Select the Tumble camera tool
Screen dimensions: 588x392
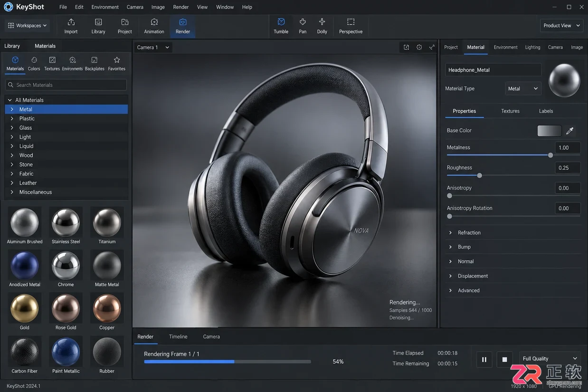(x=281, y=26)
